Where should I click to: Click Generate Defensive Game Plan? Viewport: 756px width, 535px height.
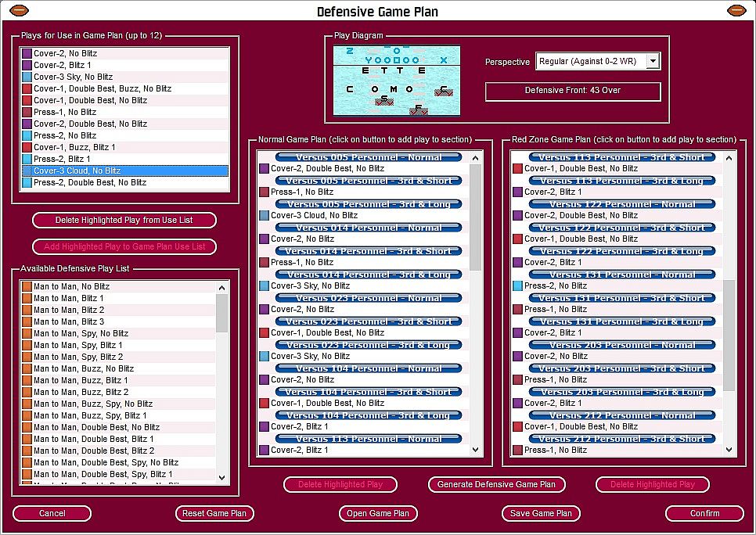coord(497,484)
